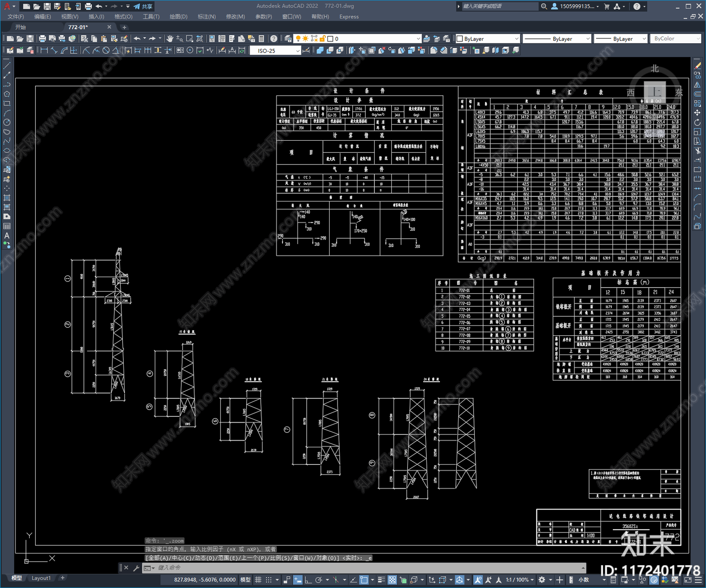Open the 标注(N) menu
This screenshot has height=588, width=706.
point(207,17)
